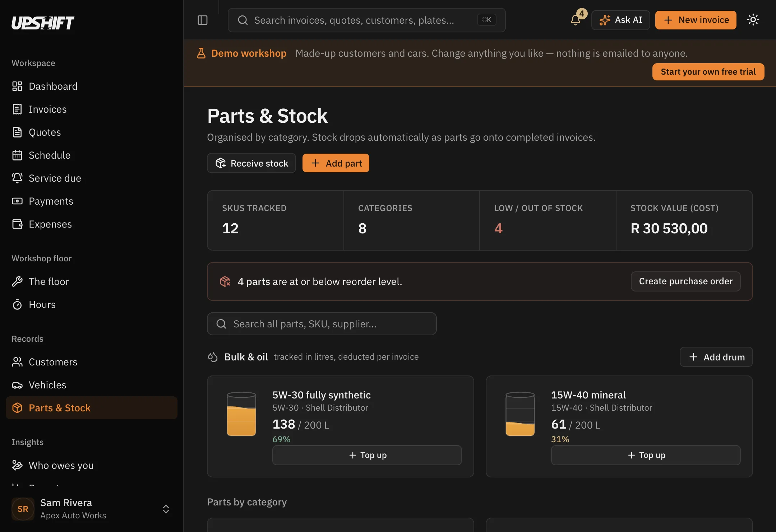Open The floor view
The height and width of the screenshot is (532, 776).
point(92,281)
